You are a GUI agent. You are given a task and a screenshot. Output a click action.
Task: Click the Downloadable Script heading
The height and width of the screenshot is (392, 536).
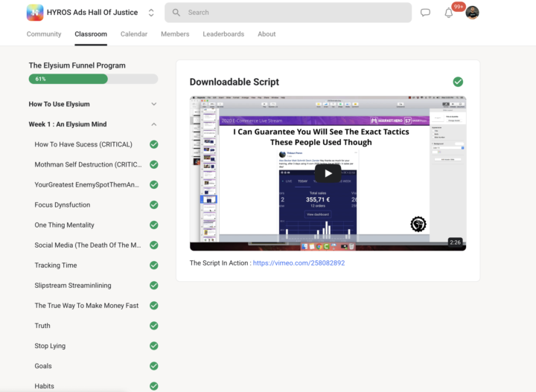click(234, 82)
